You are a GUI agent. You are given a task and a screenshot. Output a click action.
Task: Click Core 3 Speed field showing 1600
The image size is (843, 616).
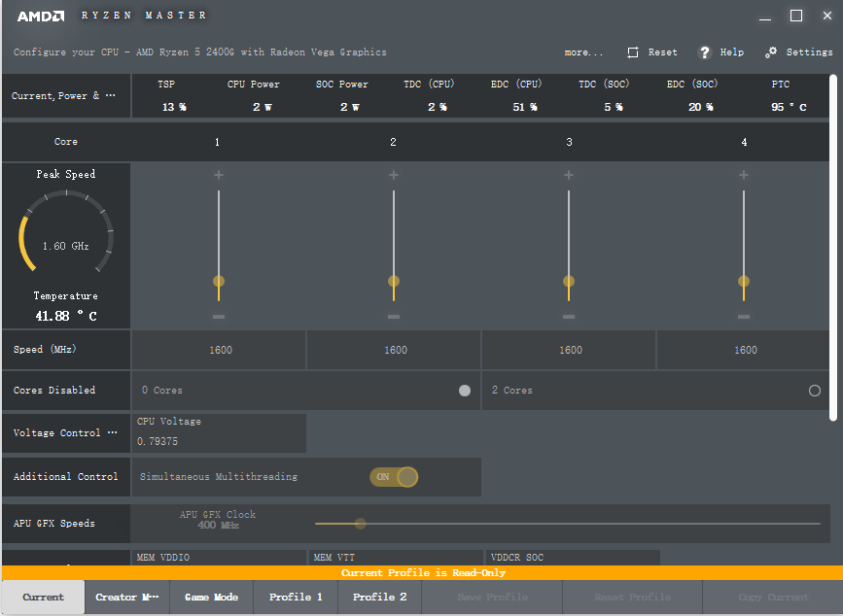pyautogui.click(x=570, y=350)
